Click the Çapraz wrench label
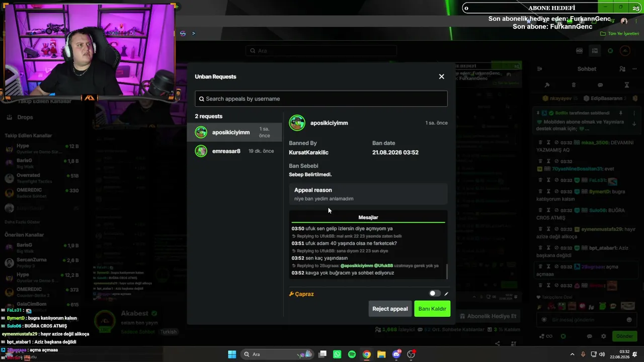 pos(301,294)
